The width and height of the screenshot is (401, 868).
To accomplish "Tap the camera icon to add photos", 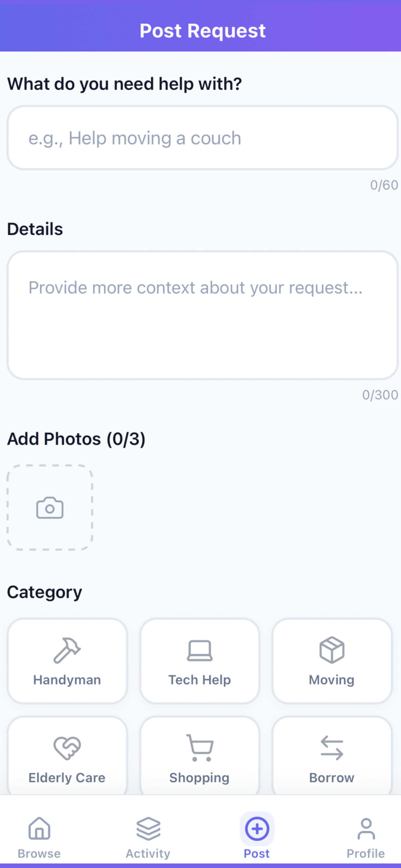I will (x=50, y=507).
